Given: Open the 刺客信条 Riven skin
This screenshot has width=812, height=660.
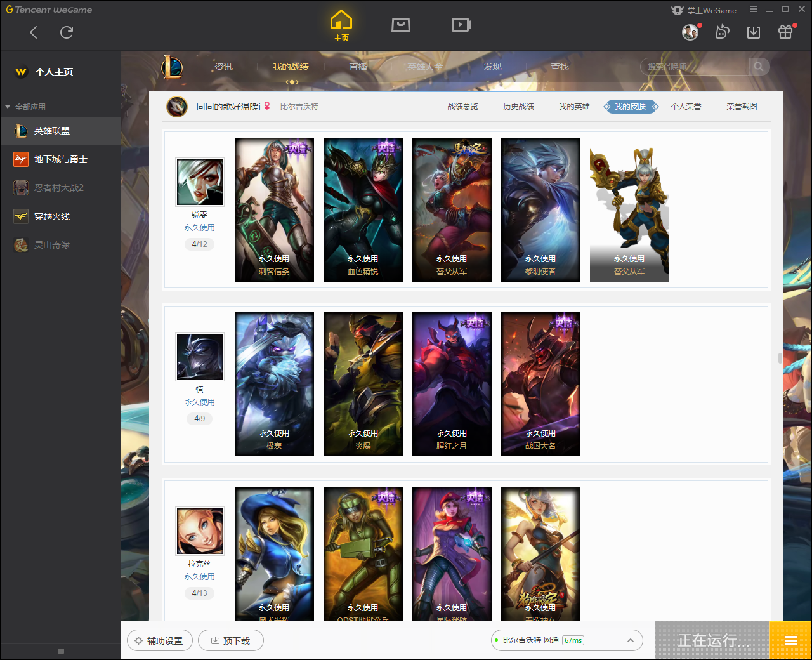Looking at the screenshot, I should pyautogui.click(x=274, y=209).
